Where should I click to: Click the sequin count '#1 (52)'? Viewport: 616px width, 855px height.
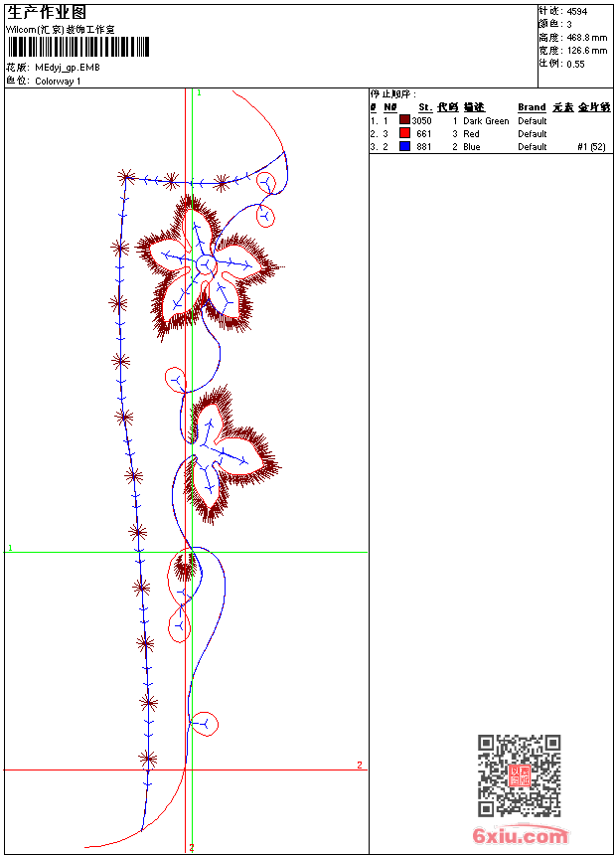click(591, 147)
